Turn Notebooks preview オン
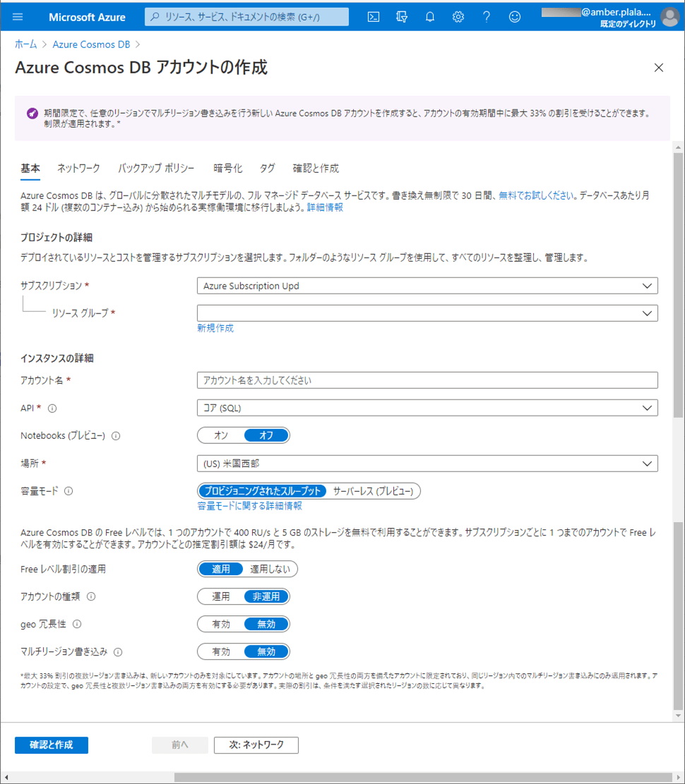The height and width of the screenshot is (784, 685). point(220,435)
